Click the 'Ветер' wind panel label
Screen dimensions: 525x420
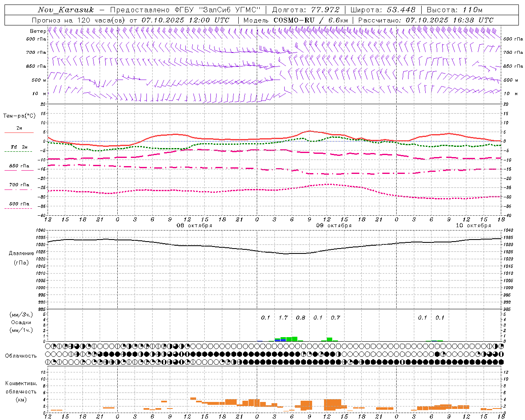[x=38, y=31]
